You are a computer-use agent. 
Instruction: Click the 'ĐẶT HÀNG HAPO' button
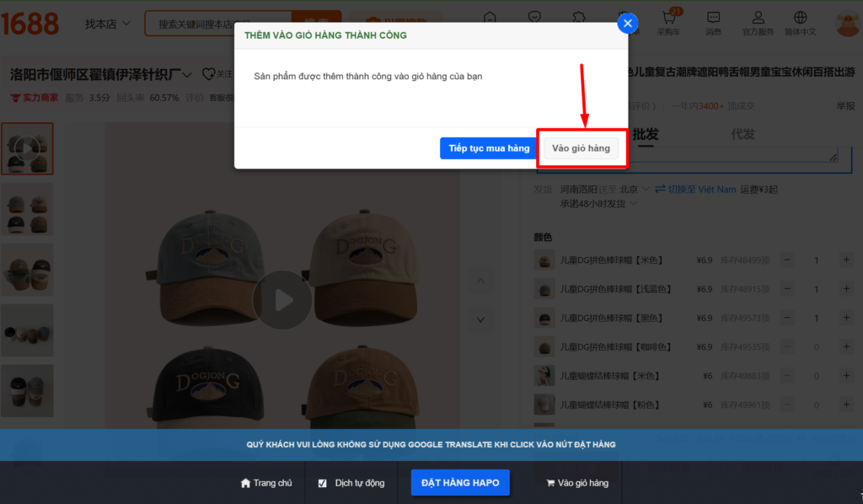coord(460,483)
